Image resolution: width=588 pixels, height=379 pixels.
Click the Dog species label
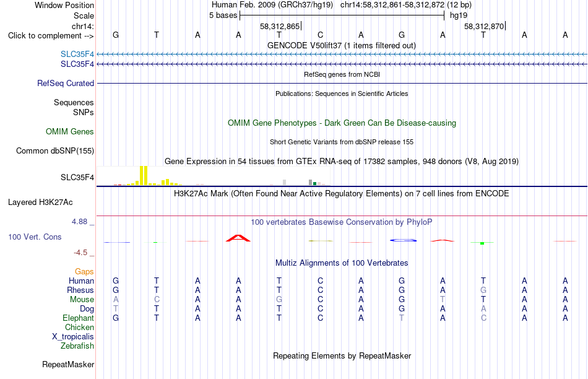click(87, 309)
